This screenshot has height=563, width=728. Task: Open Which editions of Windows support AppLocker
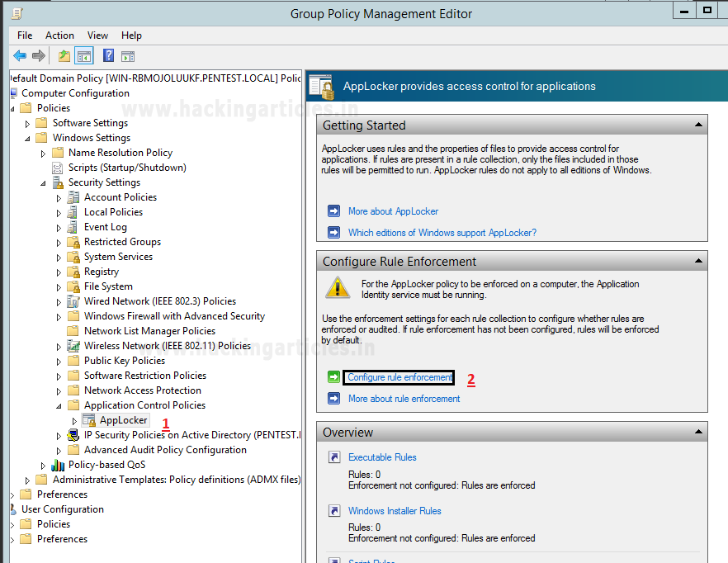pyautogui.click(x=442, y=233)
